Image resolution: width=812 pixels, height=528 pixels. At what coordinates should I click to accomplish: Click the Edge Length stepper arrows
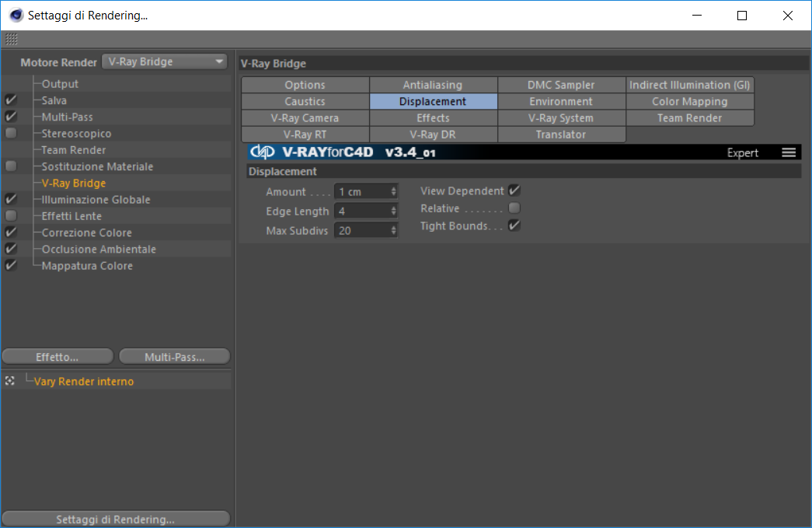[x=394, y=211]
